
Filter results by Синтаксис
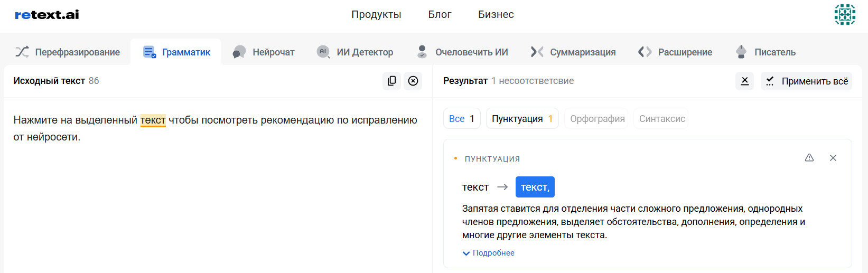click(662, 119)
